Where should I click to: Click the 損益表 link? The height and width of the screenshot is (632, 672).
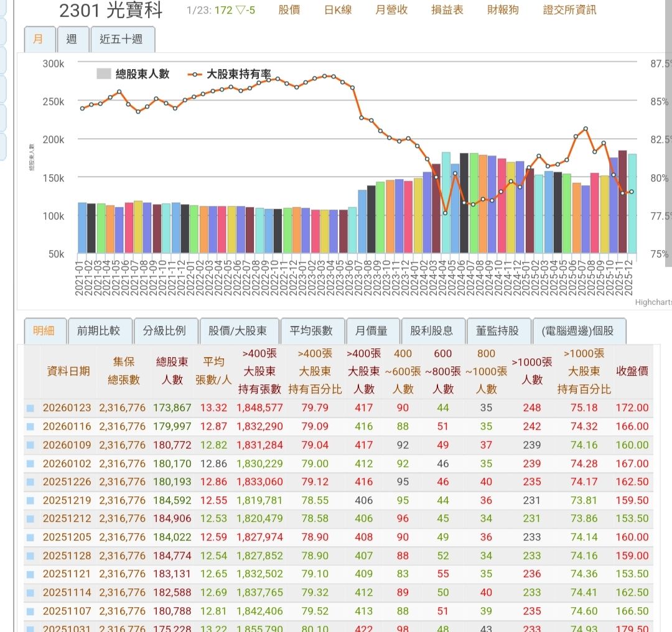pyautogui.click(x=446, y=11)
